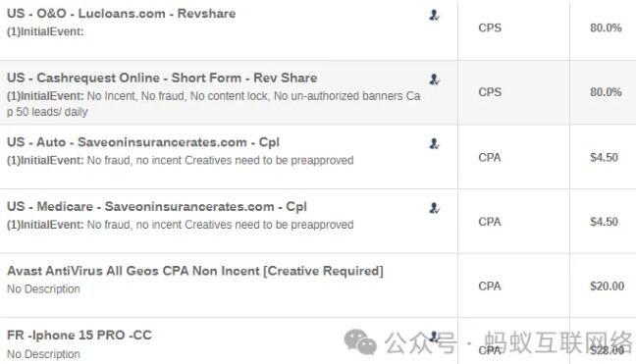Open FR -Iphone 15 PRO -CC offer

pyautogui.click(x=79, y=336)
